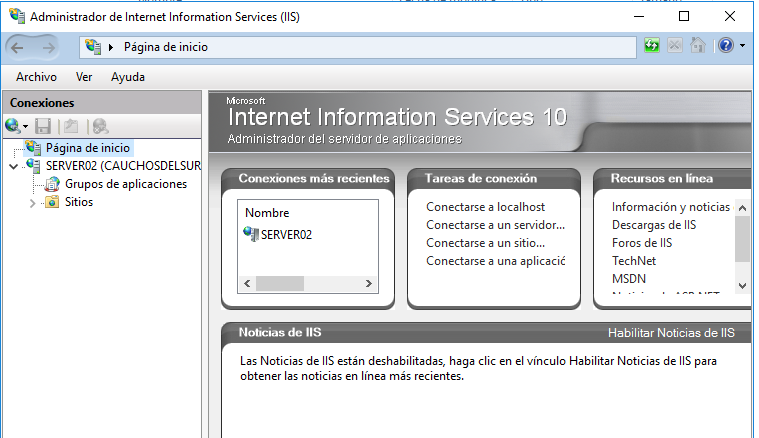Minimize the IIS Manager window
This screenshot has height=438, width=759.
tap(639, 16)
